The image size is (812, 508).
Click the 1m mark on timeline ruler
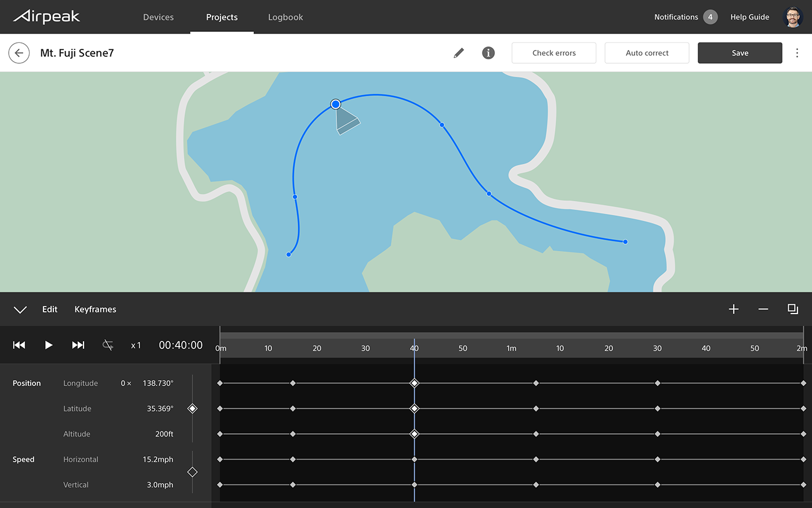[511, 348]
